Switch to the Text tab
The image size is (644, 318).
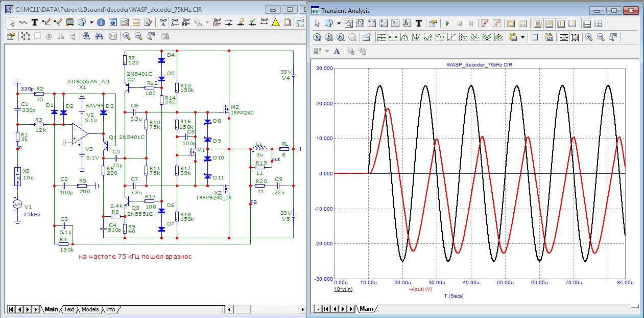[x=68, y=309]
